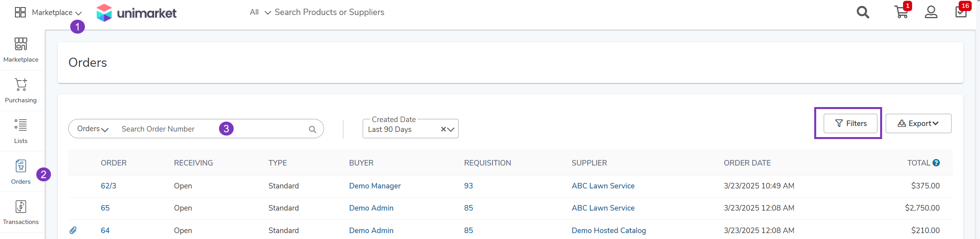Open Transactions in the sidebar

click(21, 213)
